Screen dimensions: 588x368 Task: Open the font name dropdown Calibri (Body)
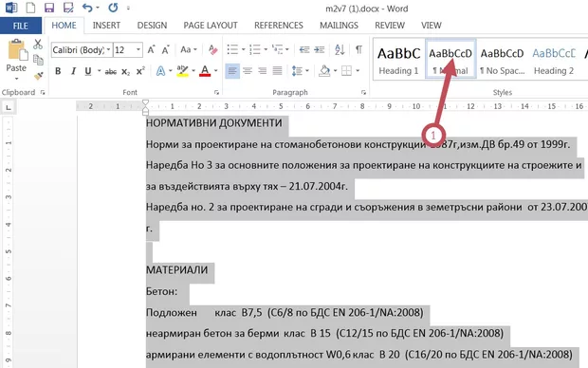point(108,49)
